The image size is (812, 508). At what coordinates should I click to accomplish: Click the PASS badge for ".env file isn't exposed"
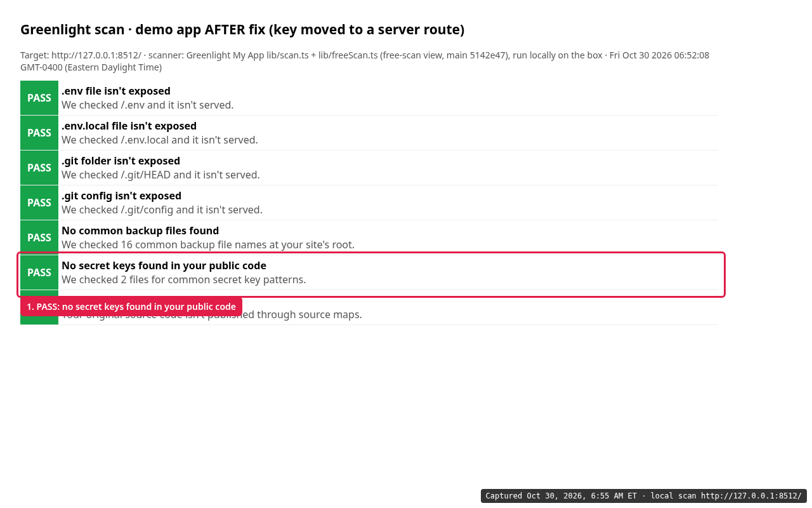coord(39,98)
